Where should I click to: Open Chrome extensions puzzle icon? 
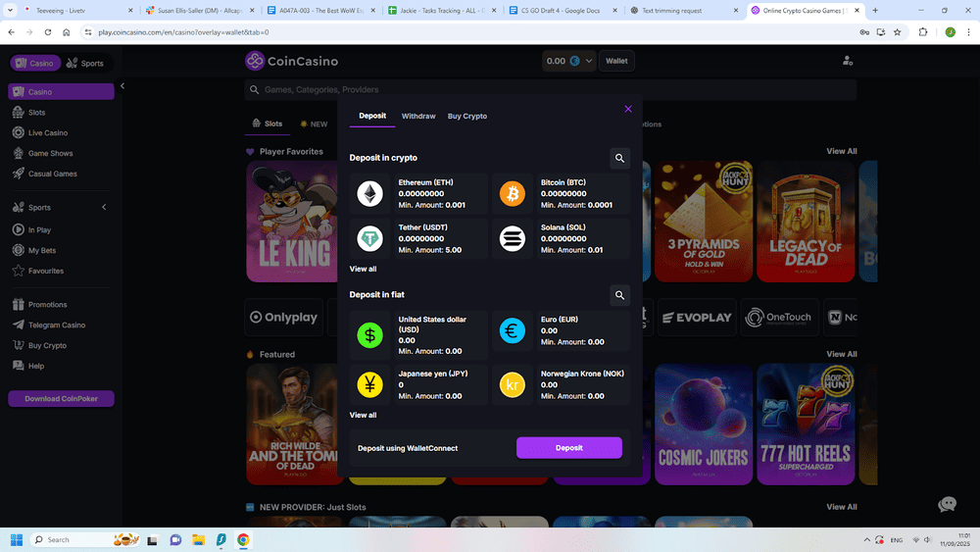pos(923,32)
